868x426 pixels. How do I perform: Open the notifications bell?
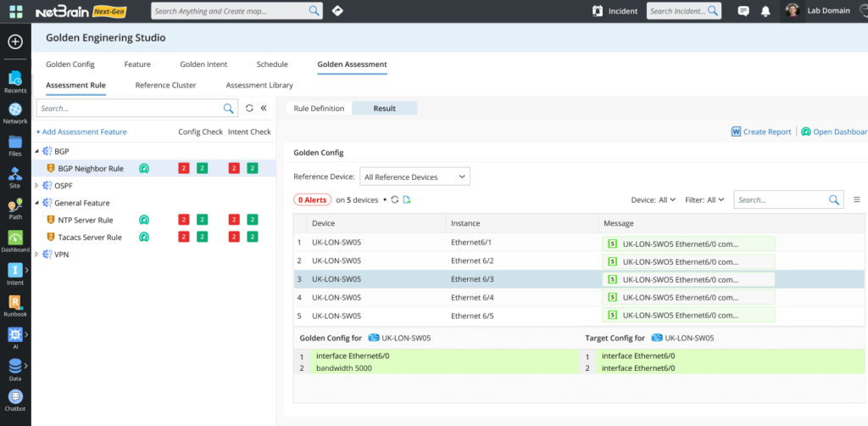pos(765,11)
